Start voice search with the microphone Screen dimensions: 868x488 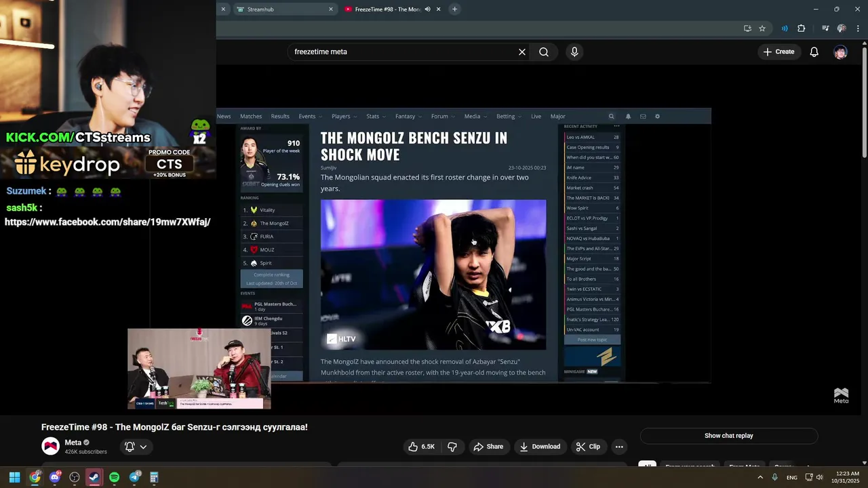click(x=574, y=52)
